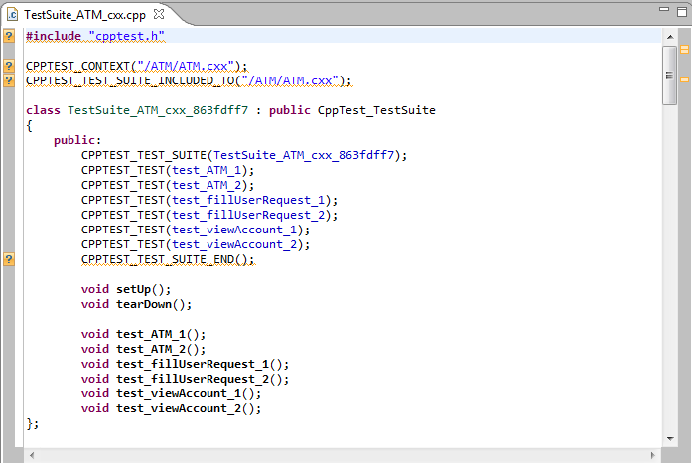The width and height of the screenshot is (692, 463).
Task: Click the "cpptest.h" include string
Action: click(x=126, y=36)
